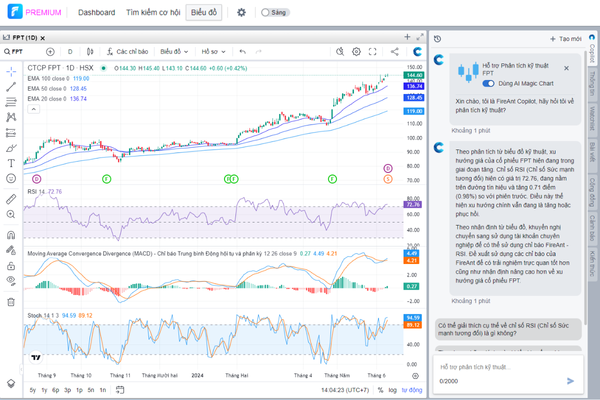Open the Cộng đồng side panel tab
This screenshot has width=600, height=400.
592,193
